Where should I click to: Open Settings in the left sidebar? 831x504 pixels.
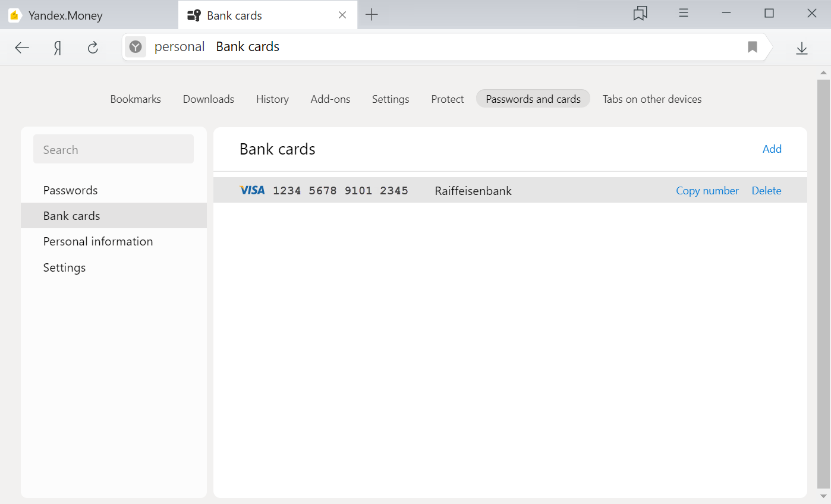coord(114,267)
